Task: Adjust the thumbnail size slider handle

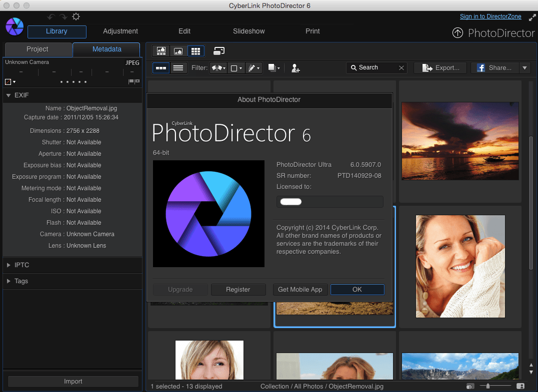Action: click(x=488, y=386)
